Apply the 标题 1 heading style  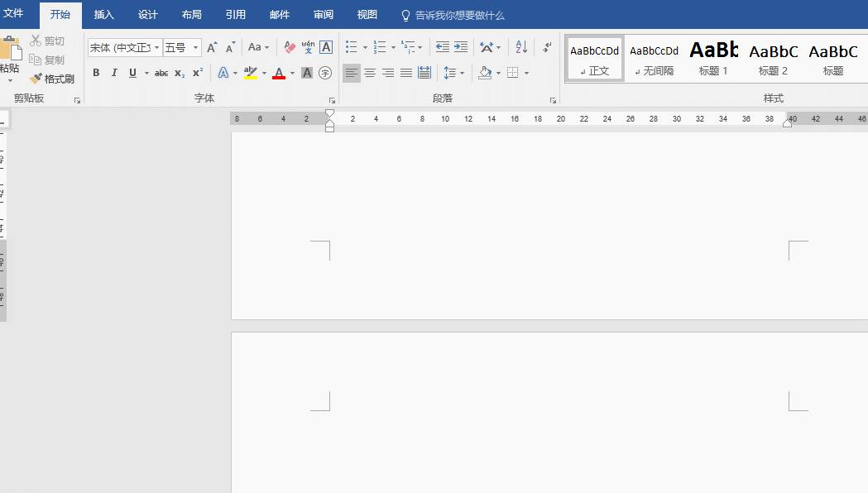[713, 58]
